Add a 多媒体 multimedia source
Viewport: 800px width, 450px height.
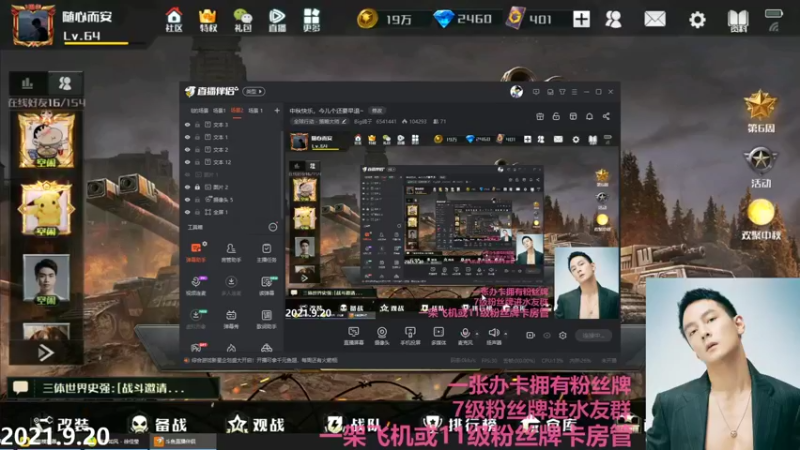coord(438,336)
